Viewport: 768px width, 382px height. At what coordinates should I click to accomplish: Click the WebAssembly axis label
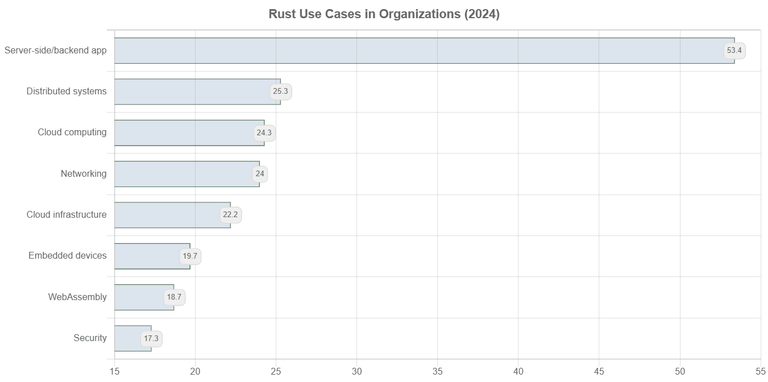coord(77,297)
